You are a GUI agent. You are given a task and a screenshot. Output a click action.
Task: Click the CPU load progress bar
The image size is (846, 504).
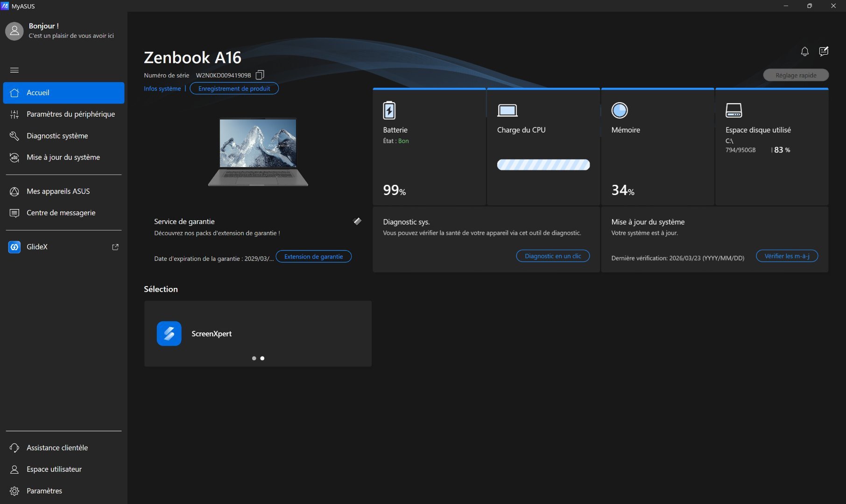[543, 165]
